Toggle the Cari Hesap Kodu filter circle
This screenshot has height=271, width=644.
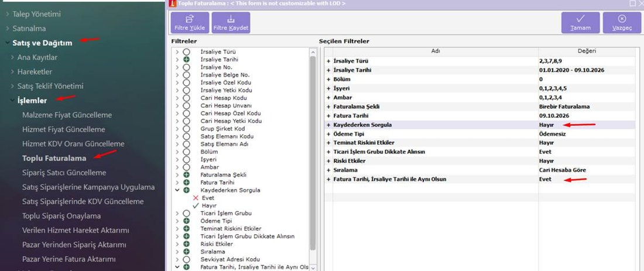pos(186,98)
